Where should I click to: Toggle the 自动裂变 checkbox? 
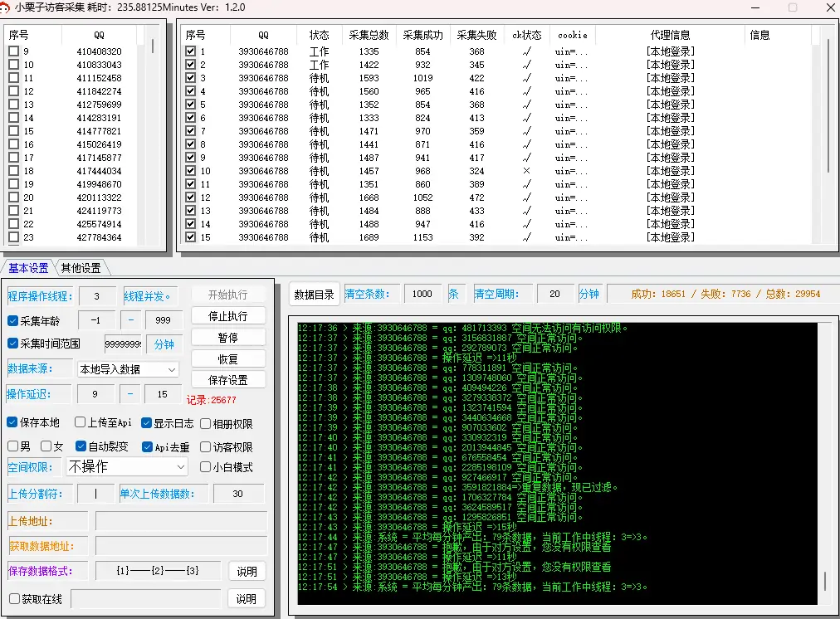tap(81, 446)
